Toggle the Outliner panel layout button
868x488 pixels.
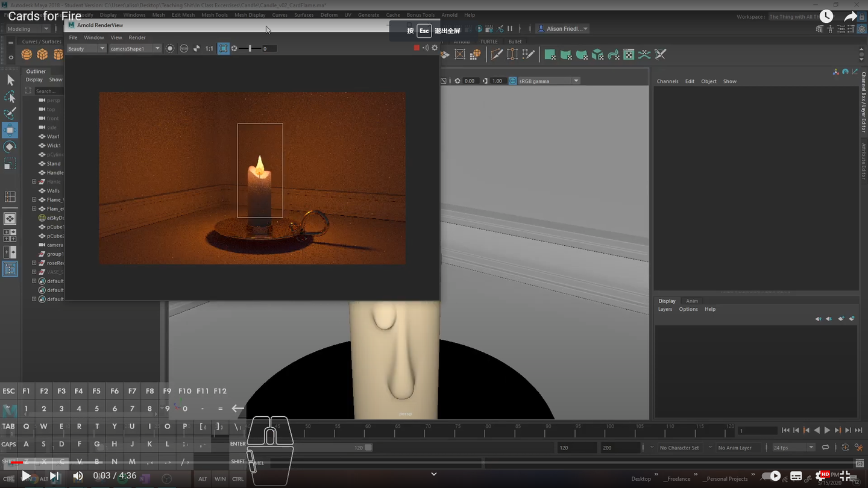[10, 269]
